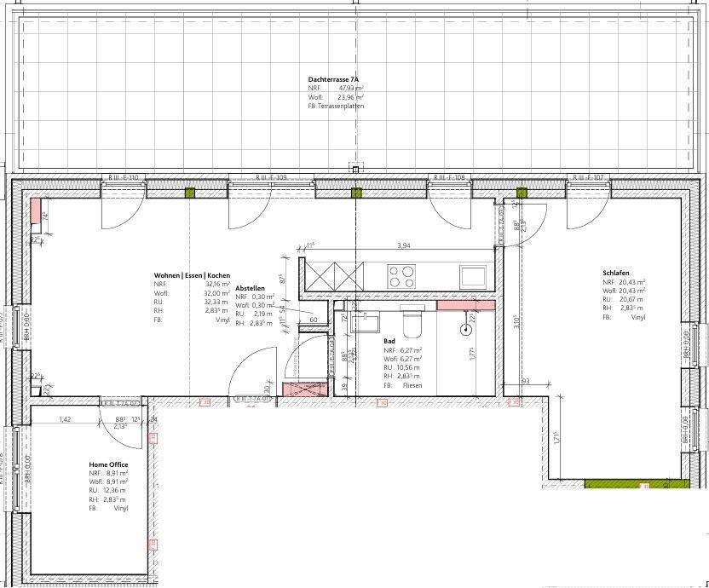Click the 3,94 dimension above kitchen
The width and height of the screenshot is (709, 588).
[x=403, y=246]
